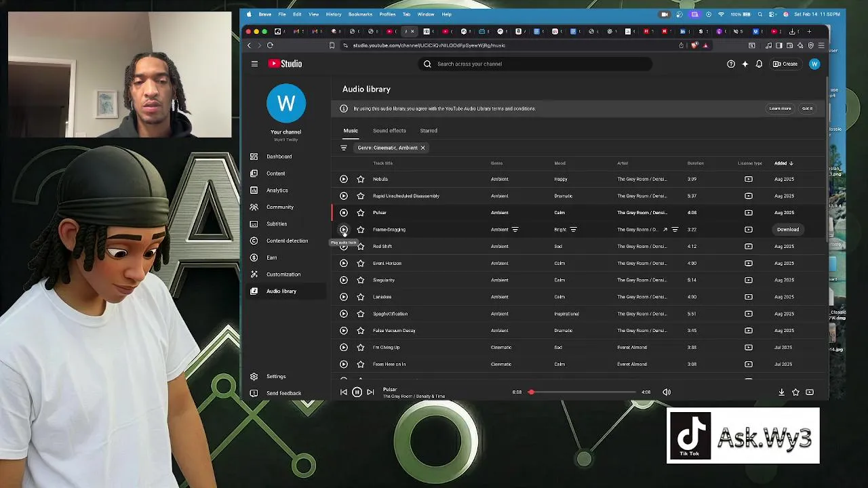The width and height of the screenshot is (868, 488).
Task: Open Customization in sidebar
Action: coord(285,274)
